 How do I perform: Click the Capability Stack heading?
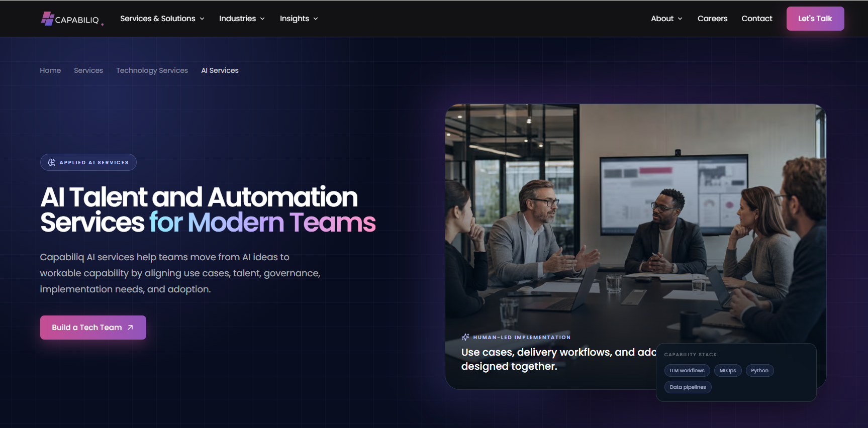click(x=690, y=355)
